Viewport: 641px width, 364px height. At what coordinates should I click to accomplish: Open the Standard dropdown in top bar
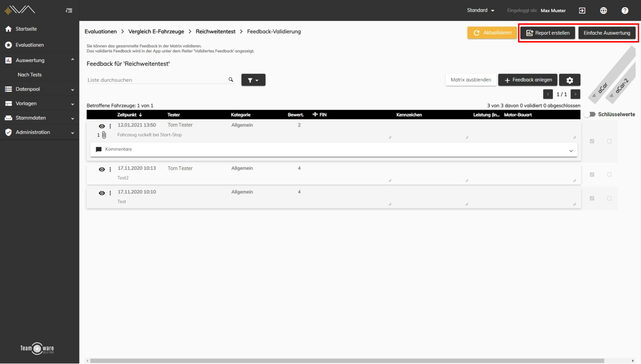coord(481,10)
